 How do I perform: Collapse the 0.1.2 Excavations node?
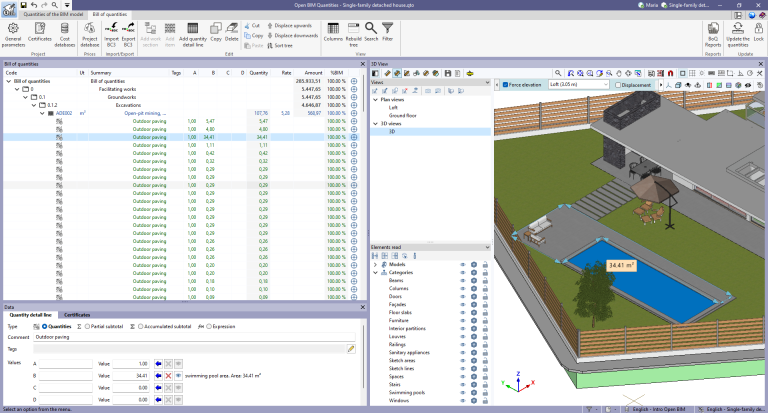[x=34, y=105]
